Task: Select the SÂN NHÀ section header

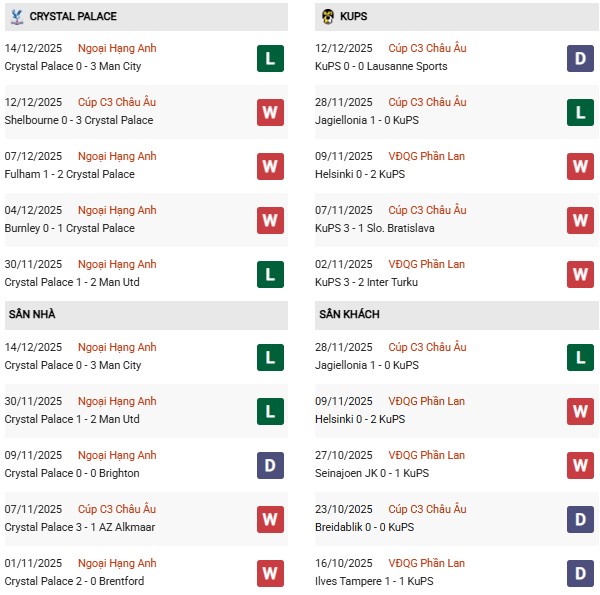Action: (31, 315)
